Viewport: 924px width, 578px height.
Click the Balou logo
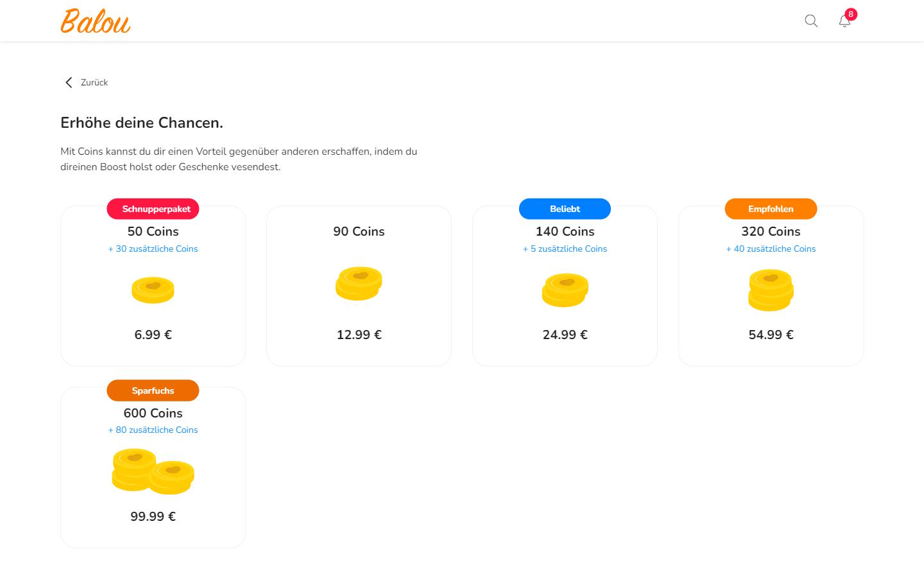click(95, 21)
